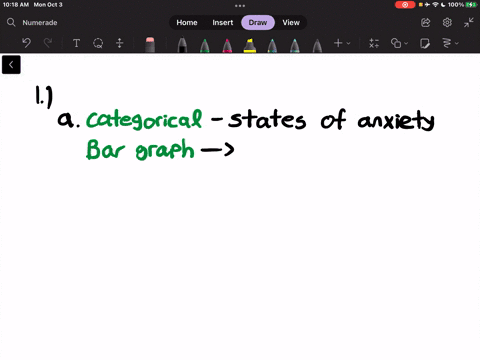Go back using the chevron button

pyautogui.click(x=11, y=65)
